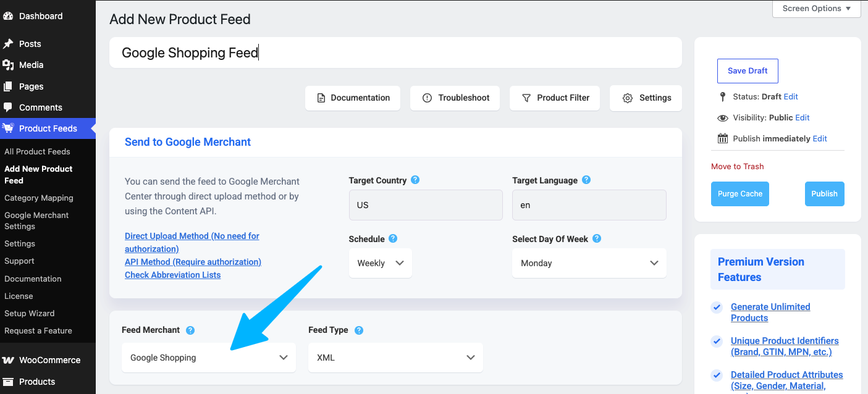Click the Target Language en field
868x394 pixels.
589,205
